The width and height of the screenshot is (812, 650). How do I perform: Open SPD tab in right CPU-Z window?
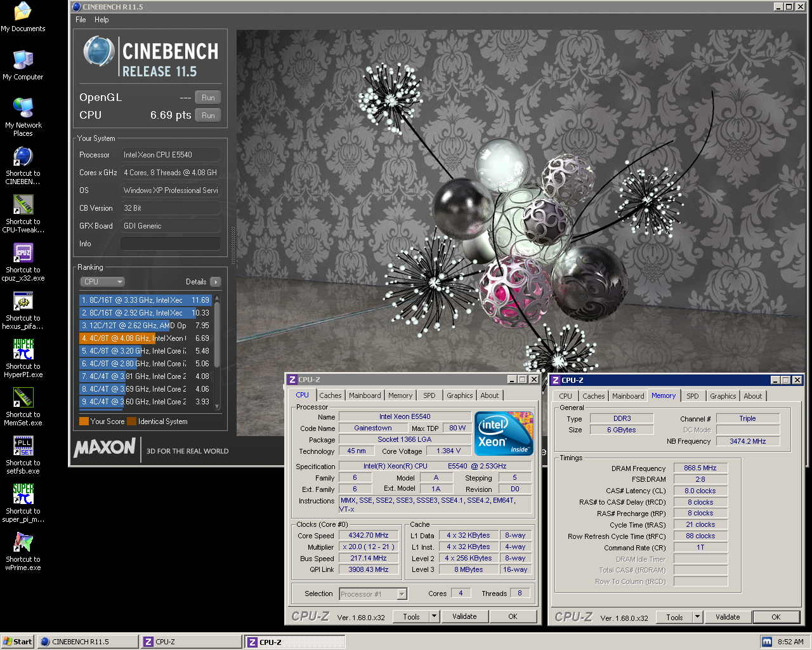[x=693, y=396]
